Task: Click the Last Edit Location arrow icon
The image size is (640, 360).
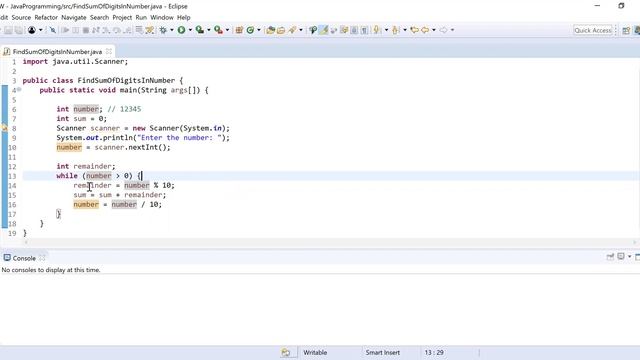Action: pyautogui.click(x=414, y=30)
